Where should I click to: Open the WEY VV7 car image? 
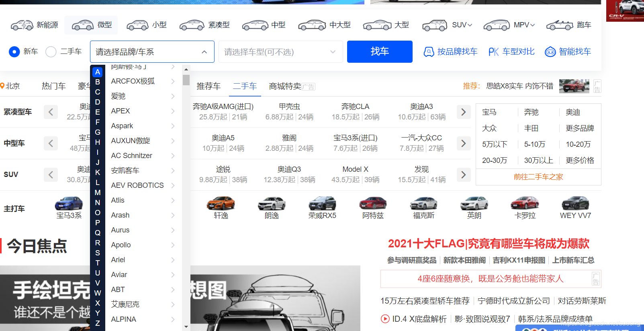point(575,204)
